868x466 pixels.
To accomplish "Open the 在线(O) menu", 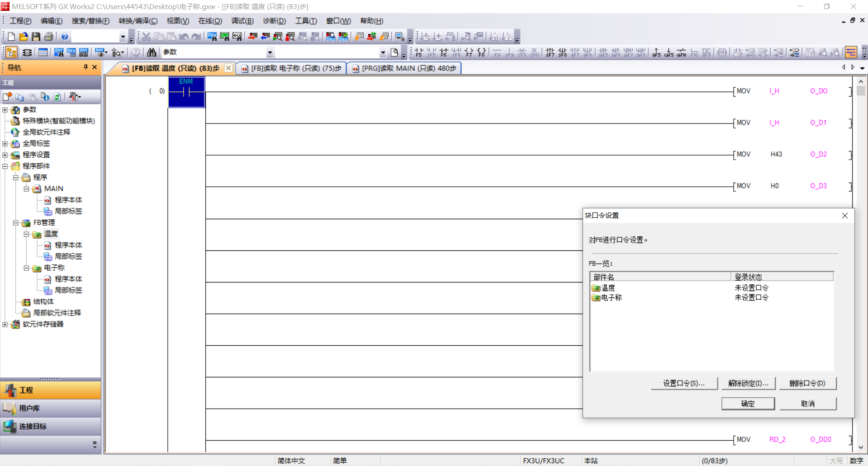I will pos(210,21).
